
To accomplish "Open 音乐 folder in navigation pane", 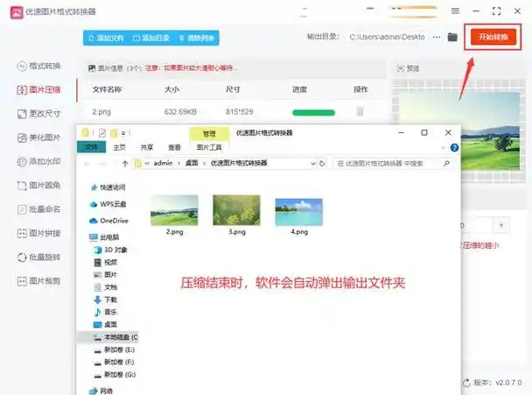I will (106, 312).
